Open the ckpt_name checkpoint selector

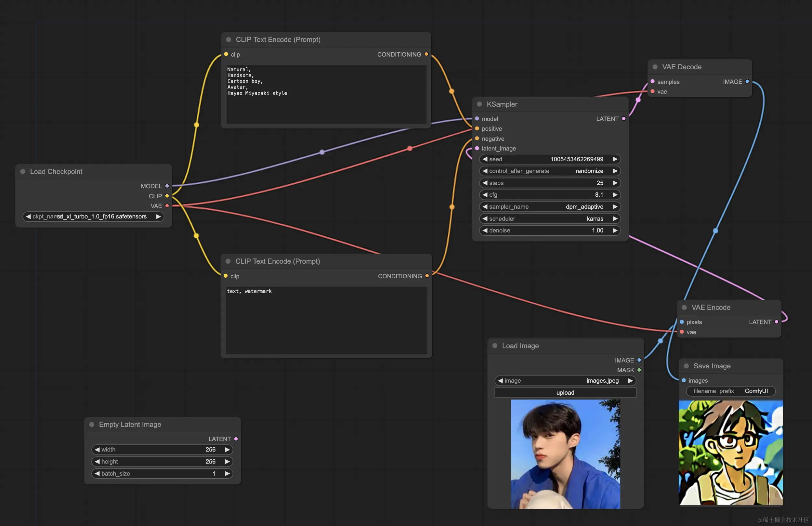click(93, 217)
